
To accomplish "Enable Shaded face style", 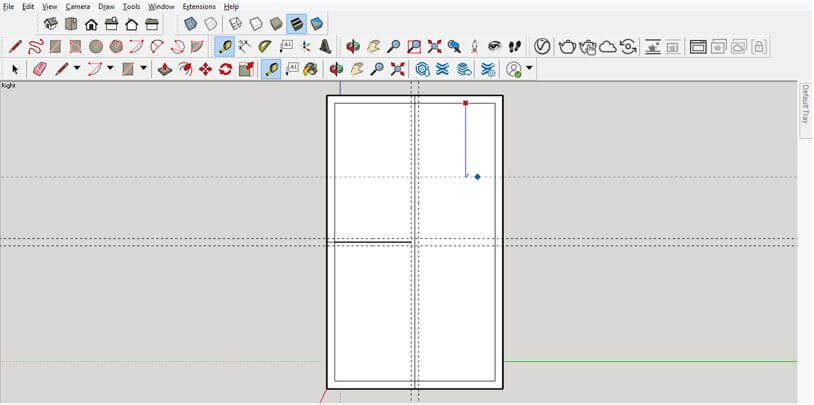I will click(276, 24).
